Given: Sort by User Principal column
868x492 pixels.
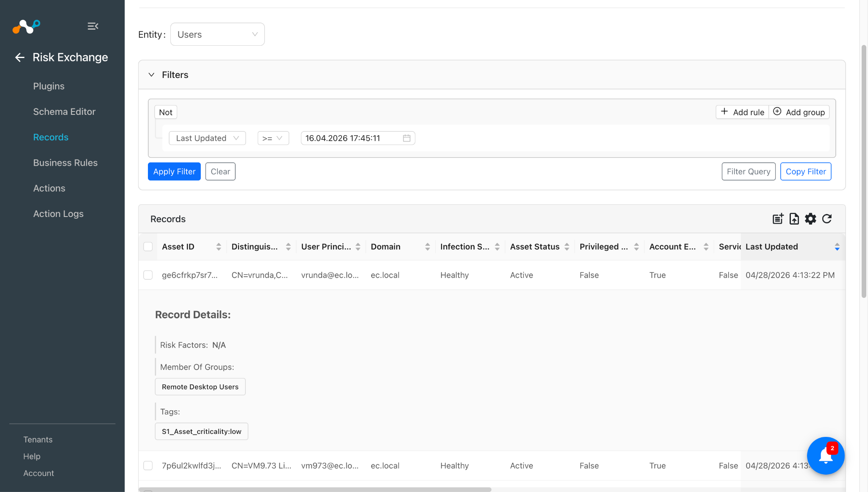Looking at the screenshot, I should click(x=358, y=247).
